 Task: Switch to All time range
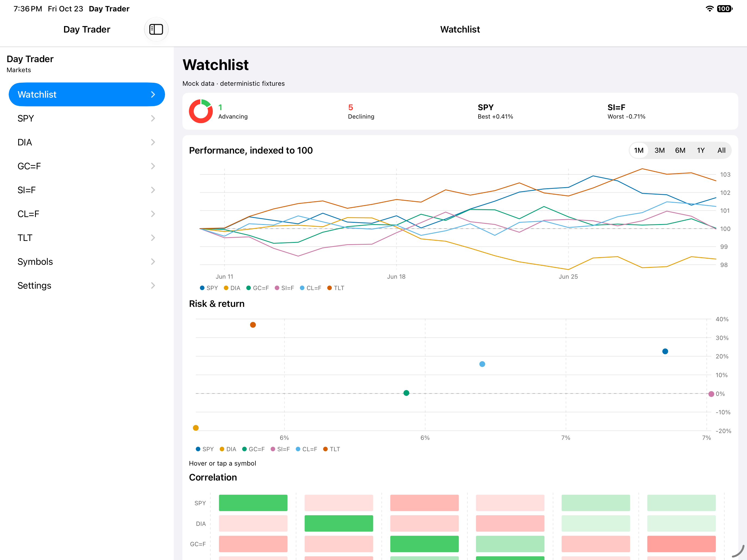click(x=721, y=150)
